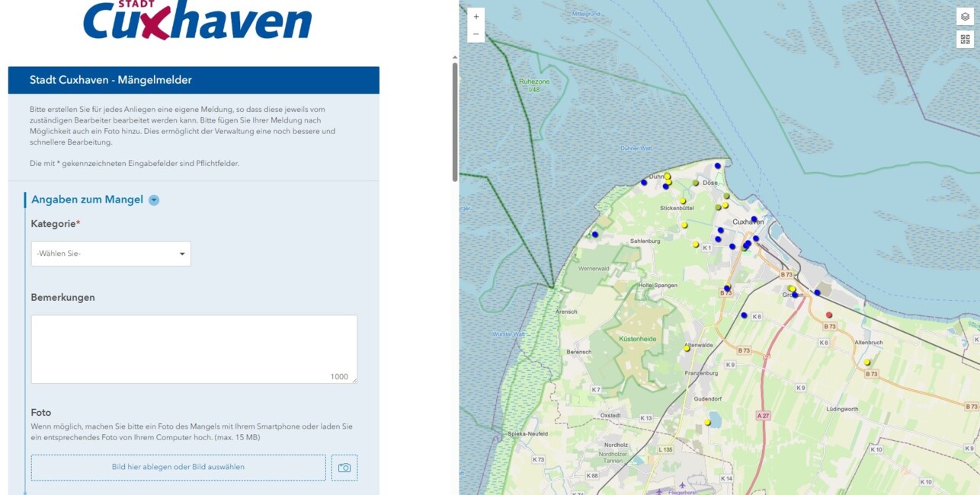Select yellow marker at Altenwalde

[x=687, y=348]
